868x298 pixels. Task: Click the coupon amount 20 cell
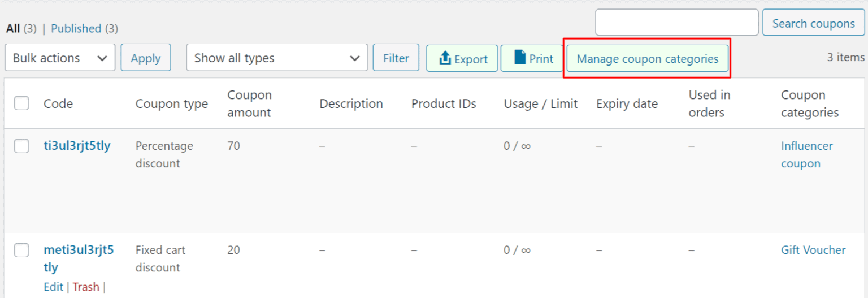coord(233,250)
